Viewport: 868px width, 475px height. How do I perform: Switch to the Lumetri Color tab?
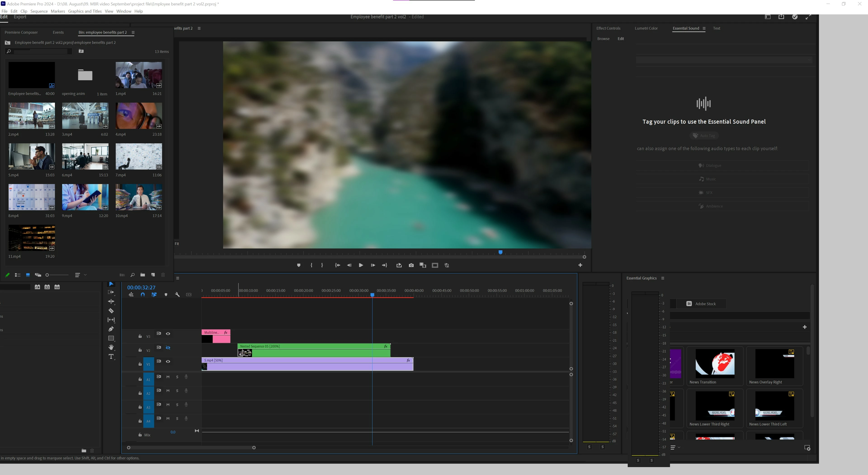click(646, 28)
